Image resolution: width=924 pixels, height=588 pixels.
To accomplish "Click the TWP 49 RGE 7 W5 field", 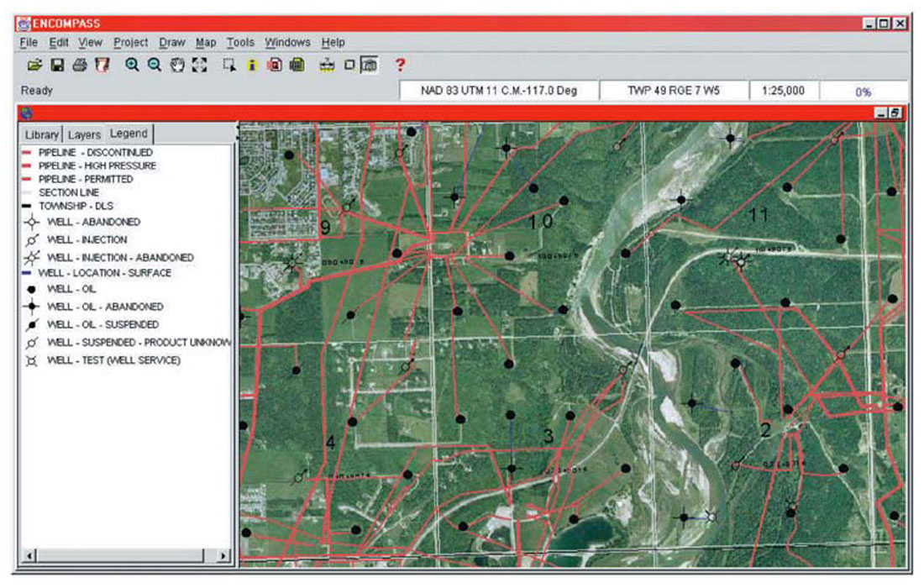I will (674, 91).
